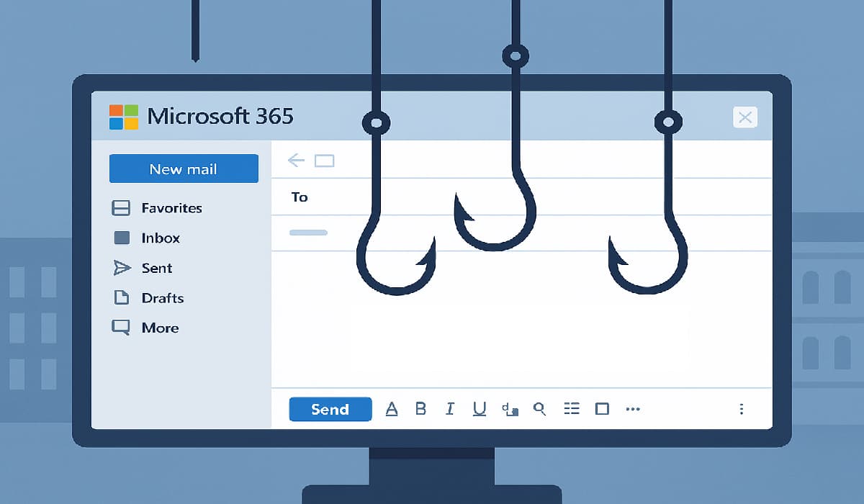Toggle italic formatting

(449, 408)
